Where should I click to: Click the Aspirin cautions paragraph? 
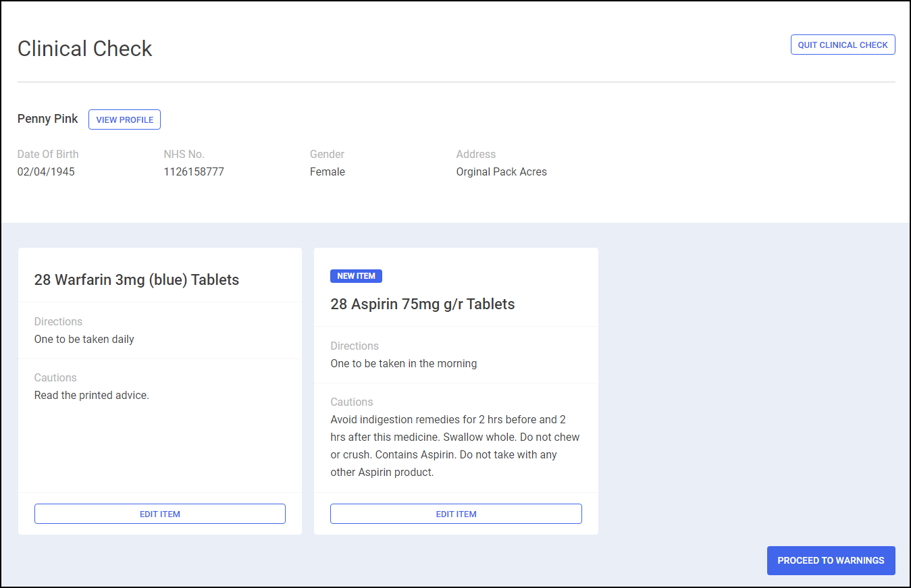pyautogui.click(x=455, y=446)
